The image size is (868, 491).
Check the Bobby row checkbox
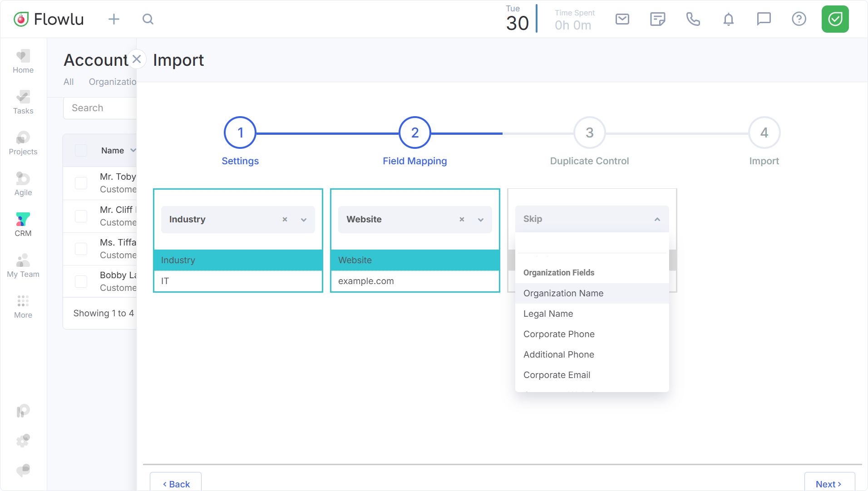point(81,281)
